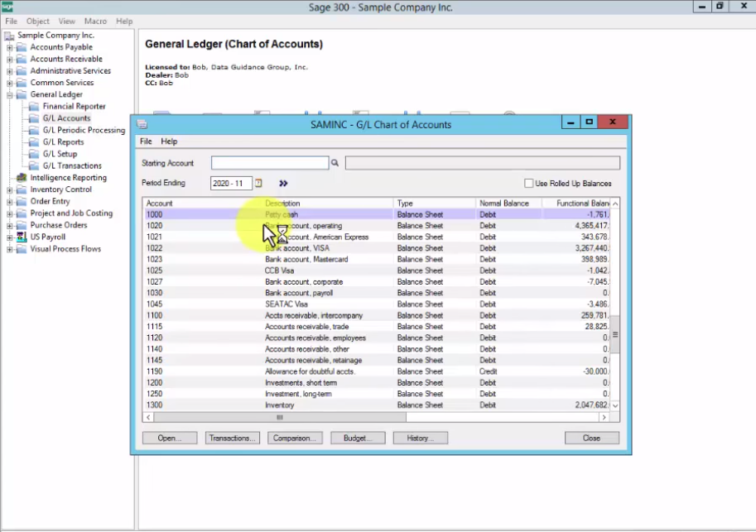This screenshot has height=532, width=756.
Task: Open the Help menu in Chart of Accounts
Action: [169, 141]
